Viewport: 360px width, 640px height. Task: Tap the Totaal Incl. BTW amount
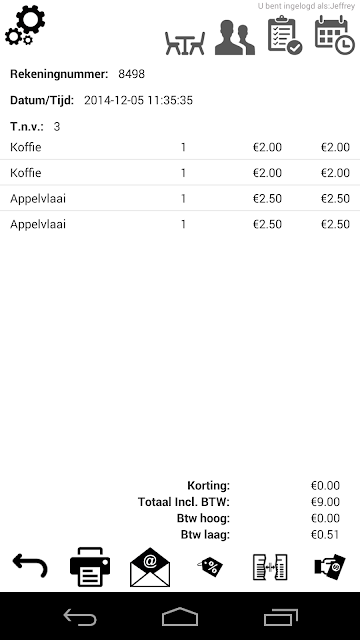click(x=325, y=502)
